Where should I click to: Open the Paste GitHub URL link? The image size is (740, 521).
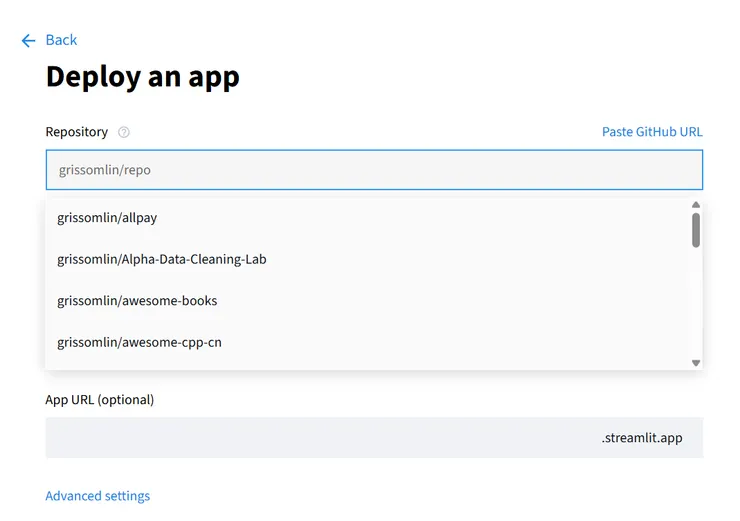point(652,132)
